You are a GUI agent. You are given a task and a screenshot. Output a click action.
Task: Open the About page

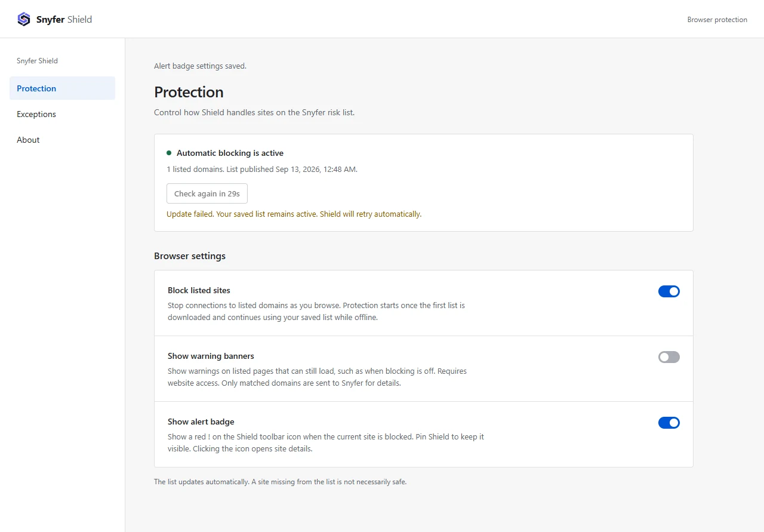(x=62, y=140)
